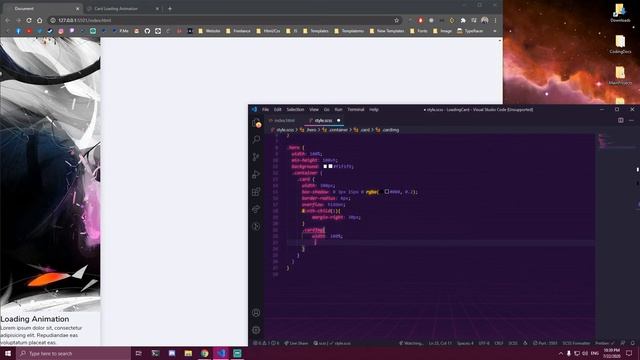Viewport: 640px width, 360px height.
Task: Go back in the Chrome browser
Action: coord(8,20)
